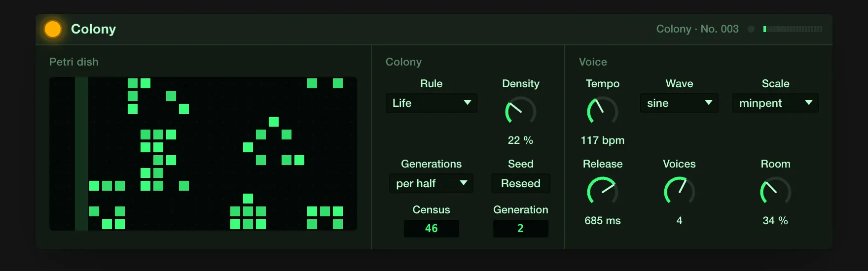
Task: Click the Release knob
Action: point(603,192)
